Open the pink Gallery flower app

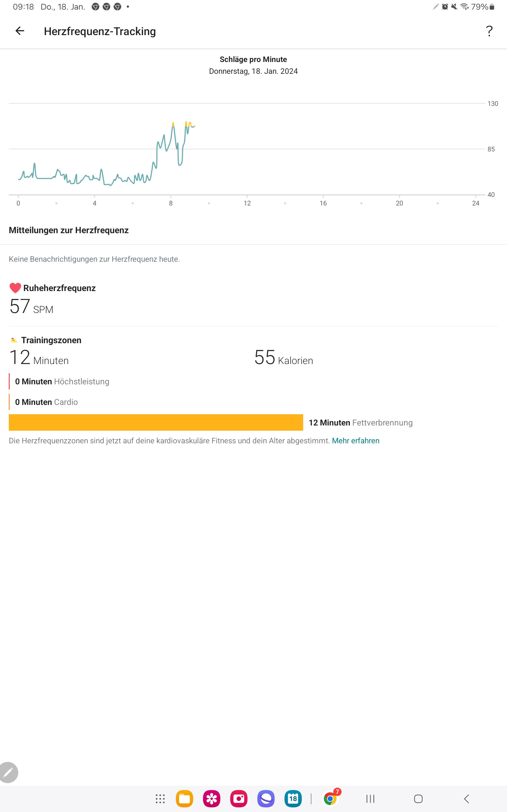point(212,799)
